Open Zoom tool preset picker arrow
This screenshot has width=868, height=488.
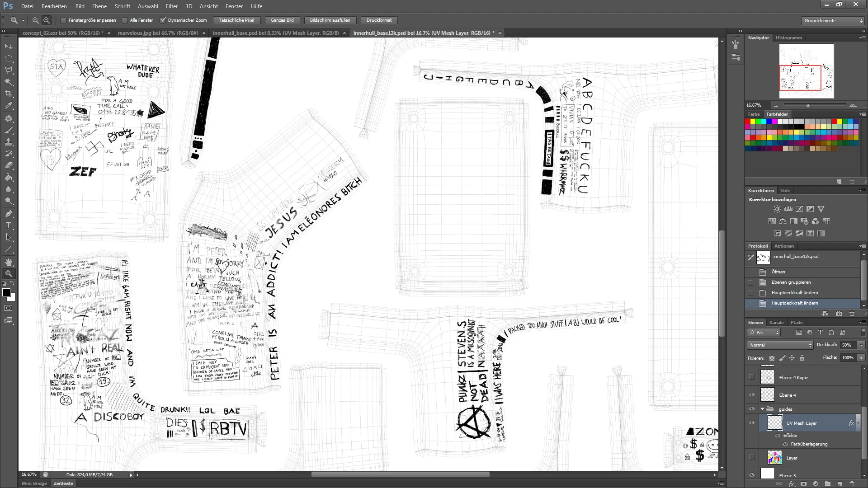[x=23, y=20]
